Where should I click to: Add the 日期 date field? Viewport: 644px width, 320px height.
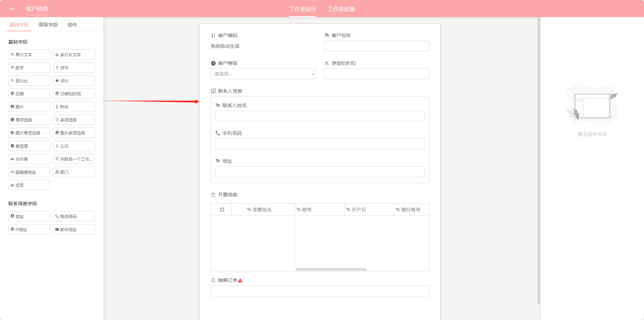29,94
